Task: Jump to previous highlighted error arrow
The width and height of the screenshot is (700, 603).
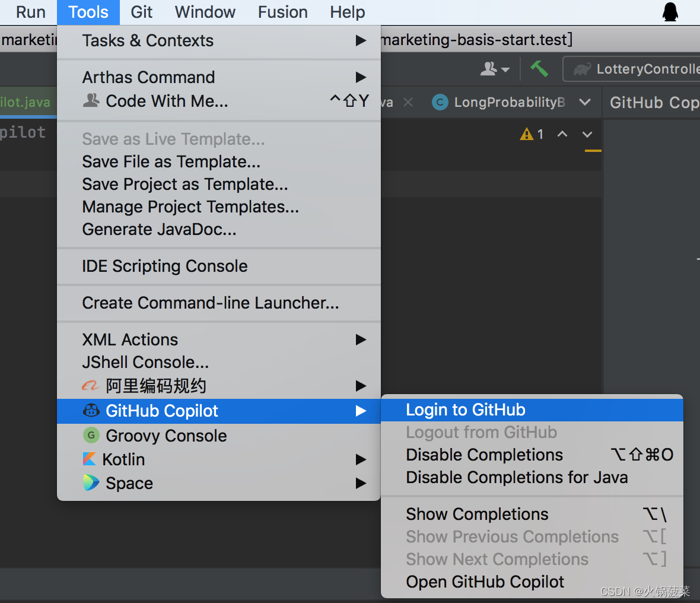Action: [562, 134]
